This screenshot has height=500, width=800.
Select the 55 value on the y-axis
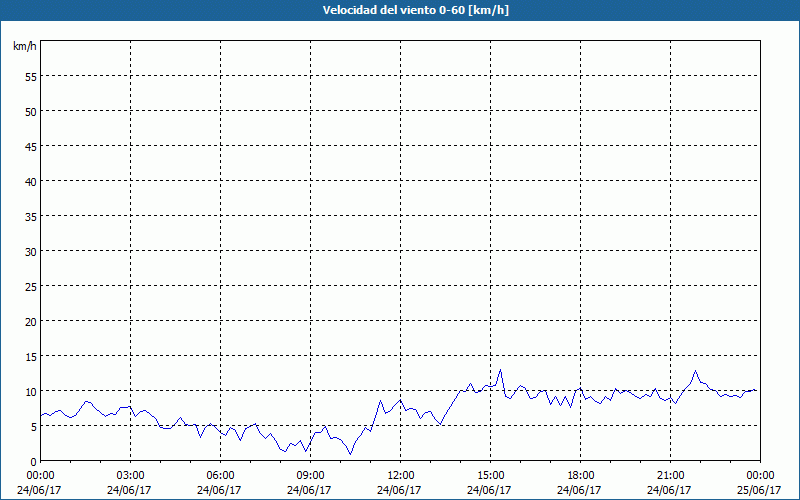31,77
